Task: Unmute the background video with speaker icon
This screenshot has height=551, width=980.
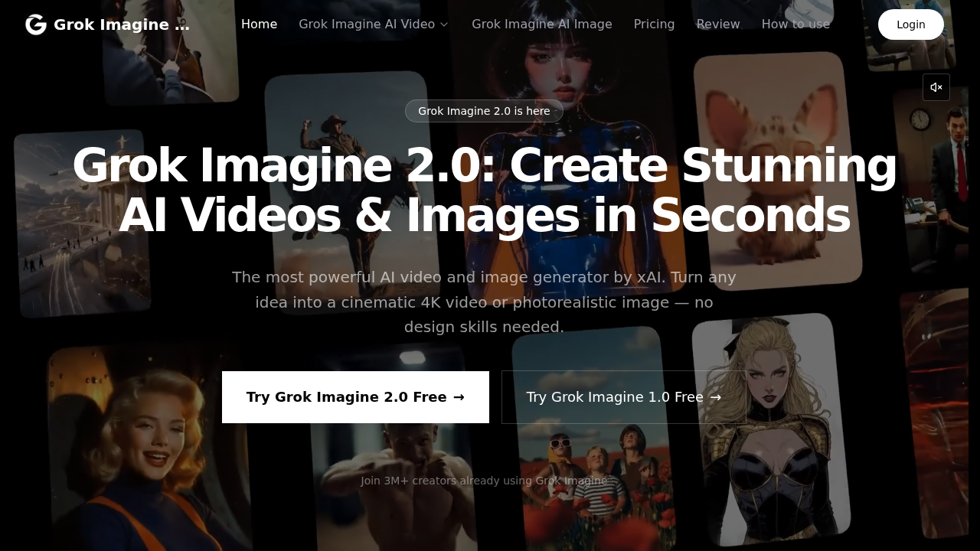Action: coord(936,87)
